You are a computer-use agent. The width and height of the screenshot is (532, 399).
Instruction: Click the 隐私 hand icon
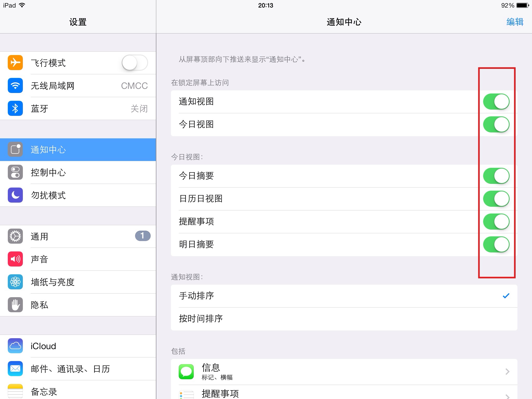coord(15,305)
